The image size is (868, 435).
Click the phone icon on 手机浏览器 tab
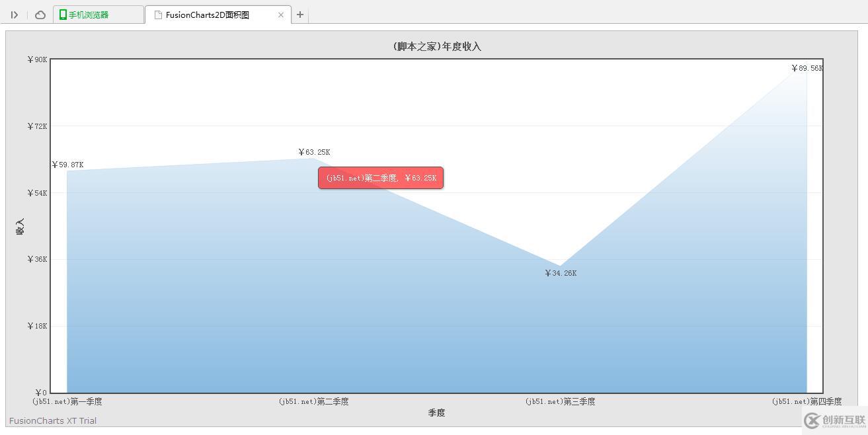click(63, 13)
